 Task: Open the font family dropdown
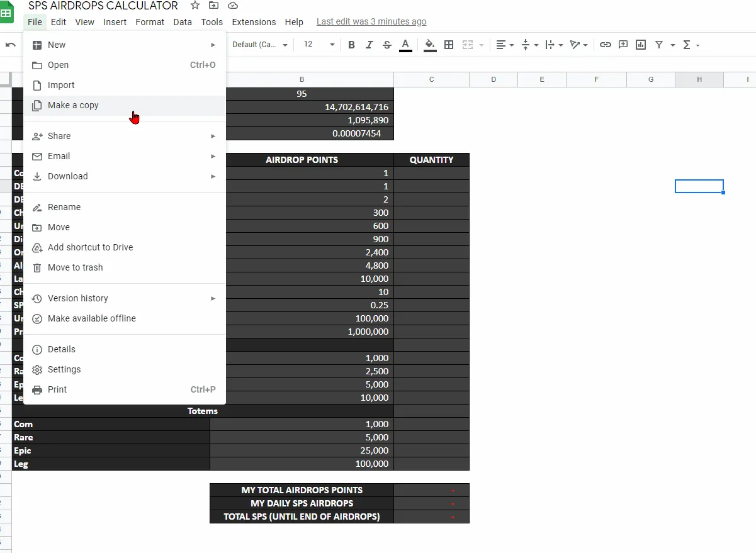click(x=260, y=45)
